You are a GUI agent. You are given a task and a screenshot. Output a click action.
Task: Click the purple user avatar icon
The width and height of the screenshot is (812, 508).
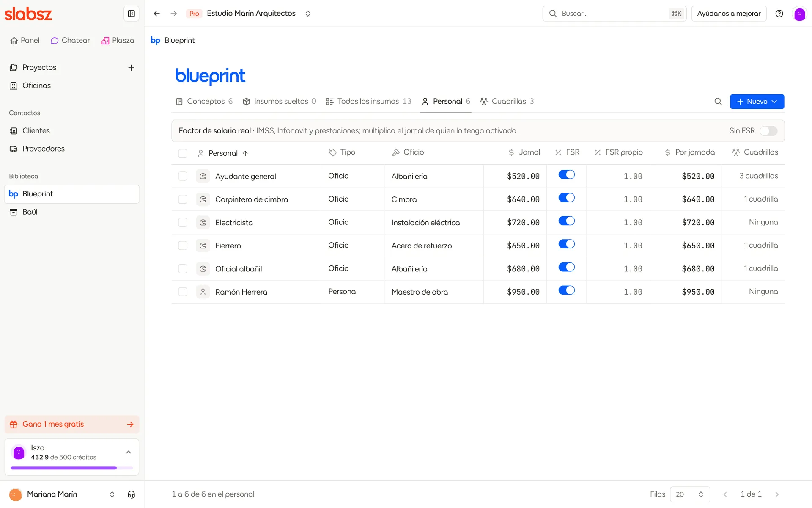point(799,14)
